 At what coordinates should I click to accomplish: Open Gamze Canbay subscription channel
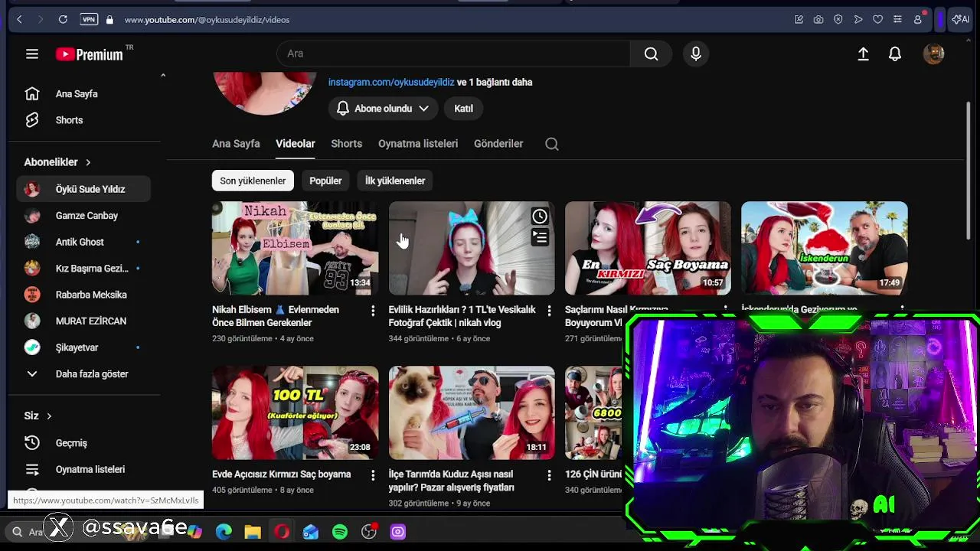coord(84,216)
